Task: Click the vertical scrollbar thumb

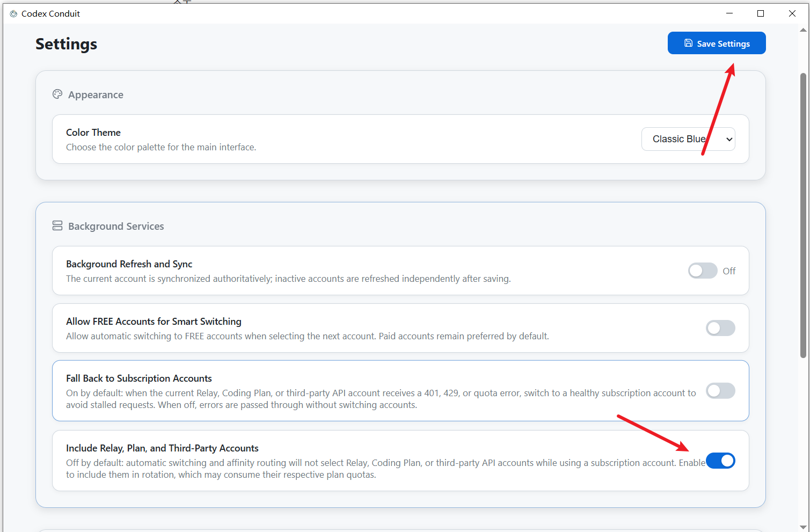Action: click(803, 215)
